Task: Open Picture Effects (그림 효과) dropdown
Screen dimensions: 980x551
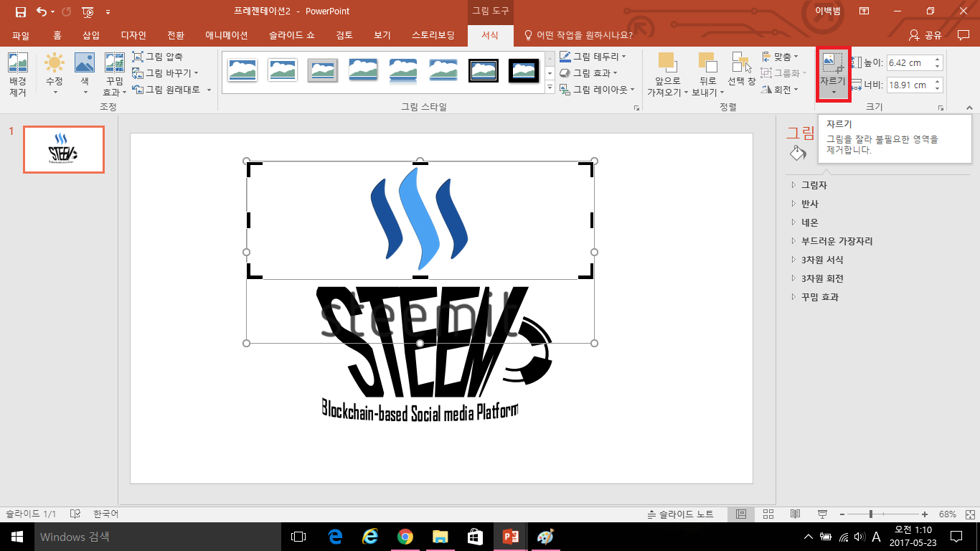Action: pos(589,73)
